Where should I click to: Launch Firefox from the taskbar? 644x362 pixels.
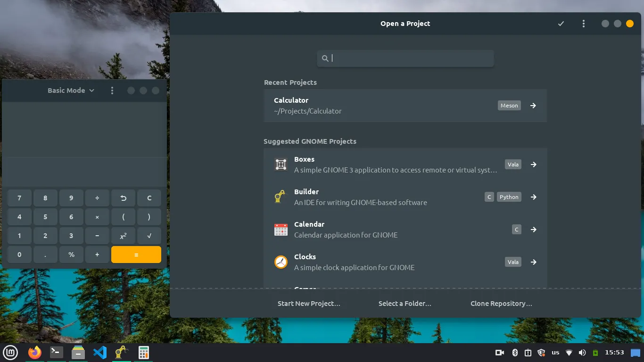(34, 352)
